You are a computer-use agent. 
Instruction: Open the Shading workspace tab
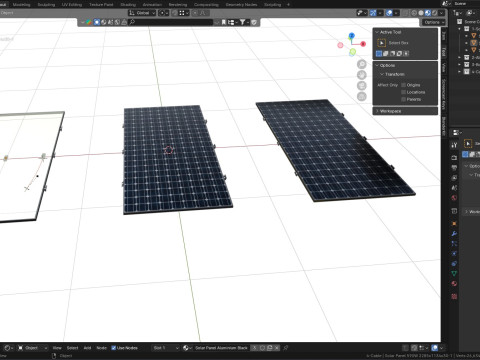(x=128, y=5)
